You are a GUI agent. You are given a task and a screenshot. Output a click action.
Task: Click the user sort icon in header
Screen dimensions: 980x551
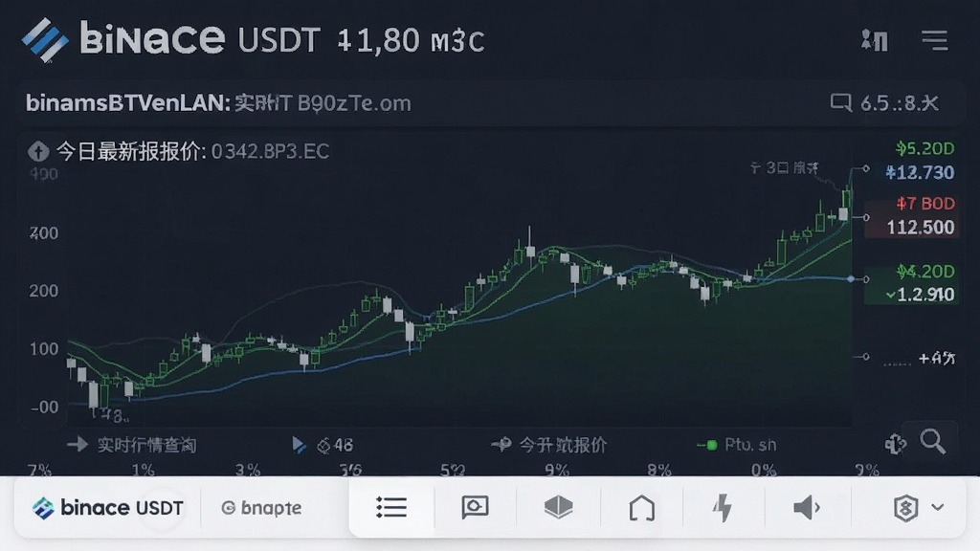(x=875, y=40)
